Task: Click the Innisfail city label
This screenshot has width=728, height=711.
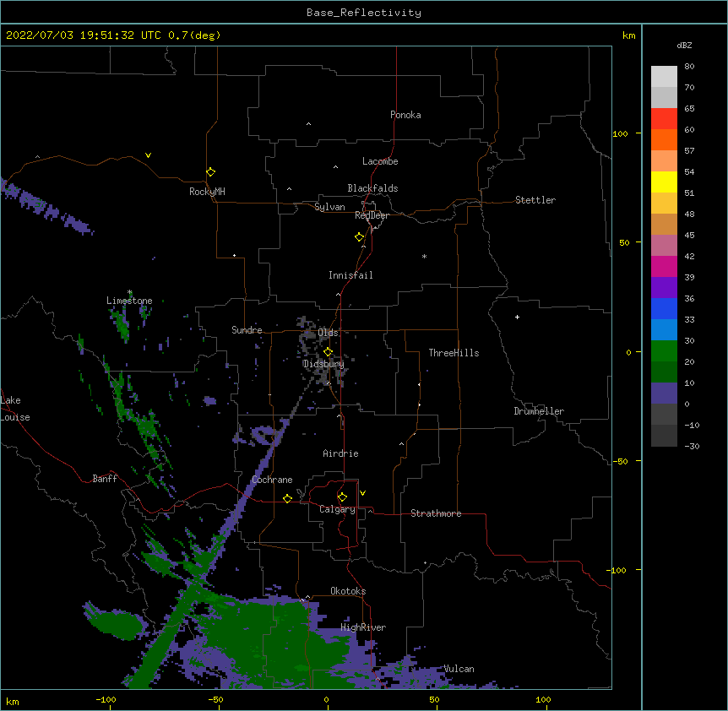Action: coord(350,275)
